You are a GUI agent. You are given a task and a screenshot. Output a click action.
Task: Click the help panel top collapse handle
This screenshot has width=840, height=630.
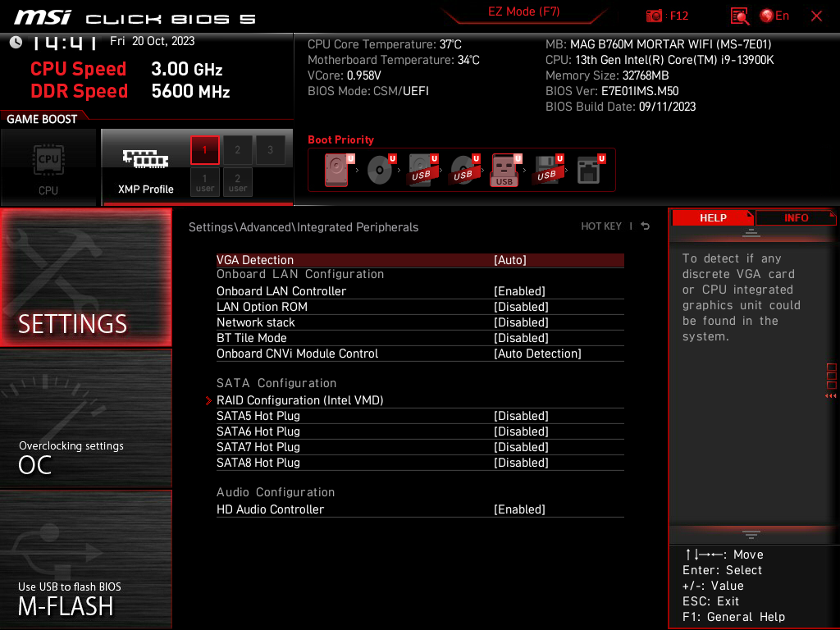coord(751,233)
